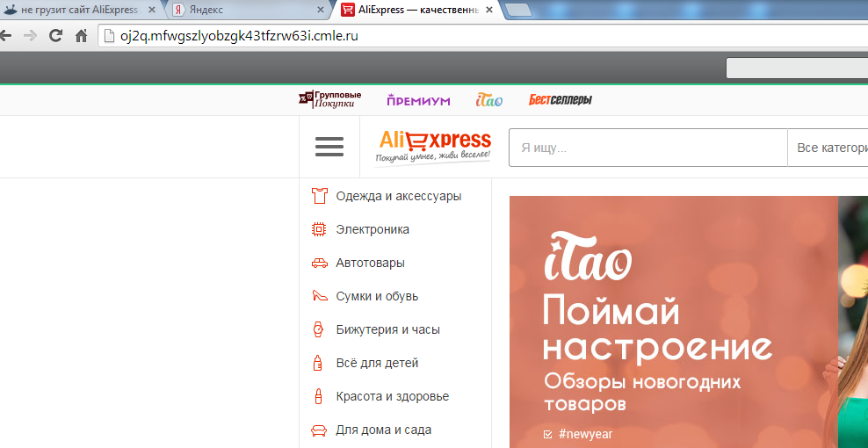Reload the current page
This screenshot has height=448, width=868.
[x=55, y=37]
